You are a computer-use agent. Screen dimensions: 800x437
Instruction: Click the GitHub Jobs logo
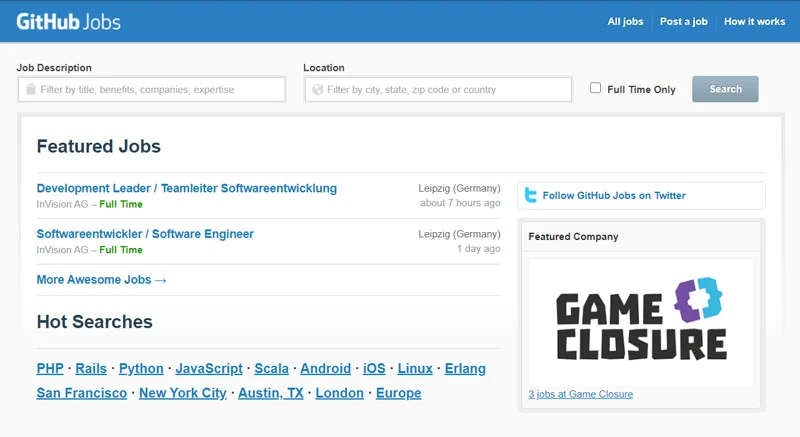[68, 22]
